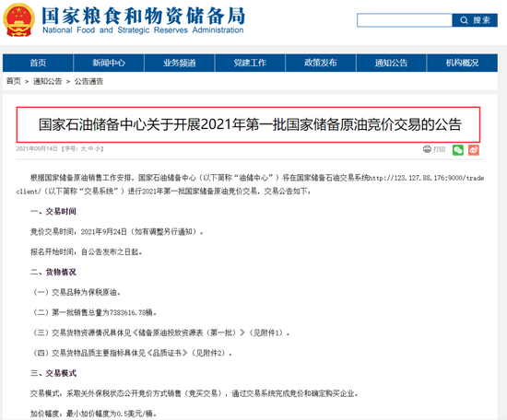Share the article via the WeChat icon

pos(458,150)
